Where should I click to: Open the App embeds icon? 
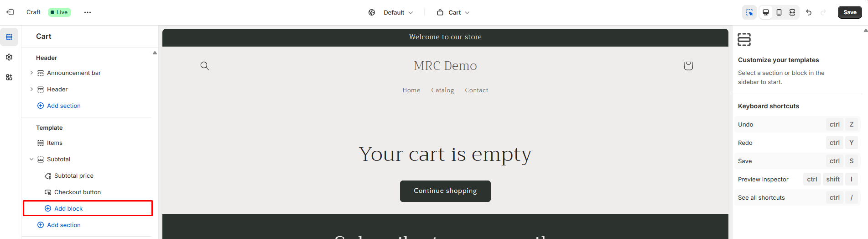pos(9,77)
